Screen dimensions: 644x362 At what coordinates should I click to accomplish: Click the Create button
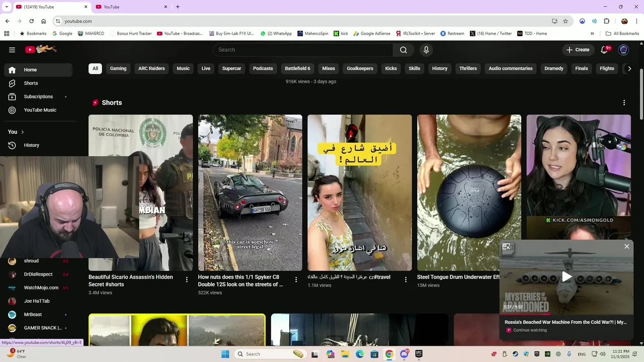[x=578, y=50]
